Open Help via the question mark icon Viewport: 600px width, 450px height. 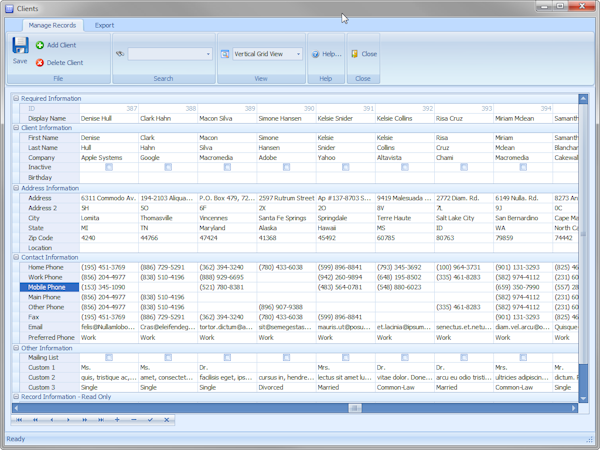[316, 54]
